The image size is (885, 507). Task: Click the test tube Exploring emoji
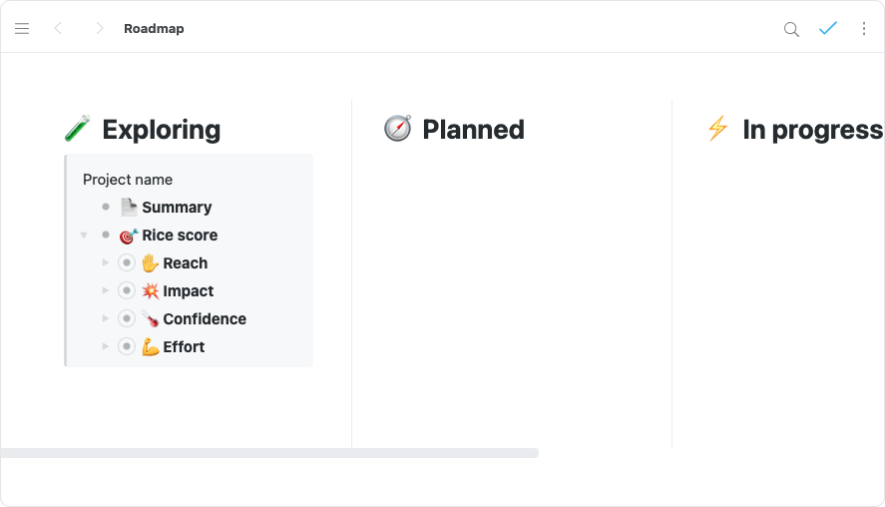pos(77,129)
